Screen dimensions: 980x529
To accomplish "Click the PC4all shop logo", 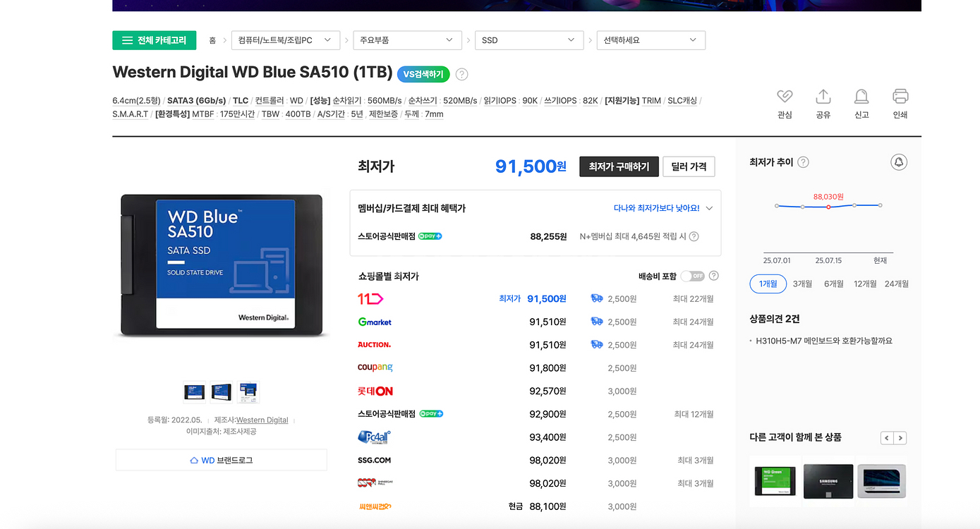I will pyautogui.click(x=374, y=437).
